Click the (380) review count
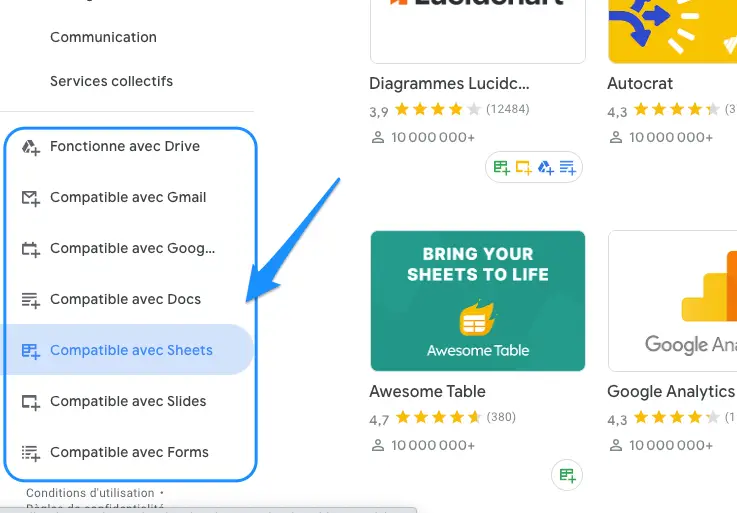This screenshot has height=513, width=737. 501,417
